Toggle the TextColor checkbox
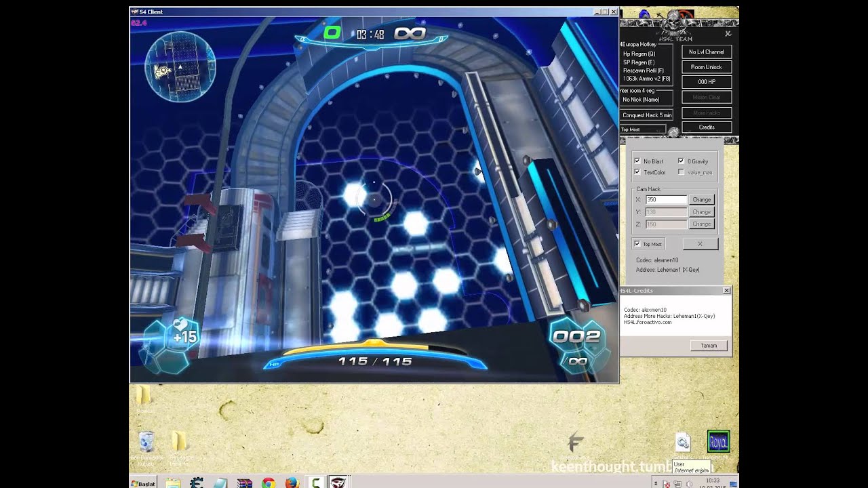Image resolution: width=868 pixels, height=488 pixels. click(x=637, y=172)
